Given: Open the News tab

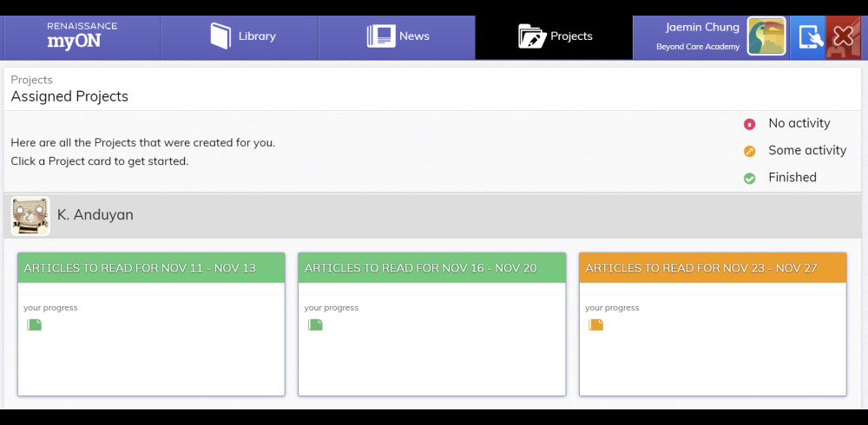Looking at the screenshot, I should (x=397, y=37).
